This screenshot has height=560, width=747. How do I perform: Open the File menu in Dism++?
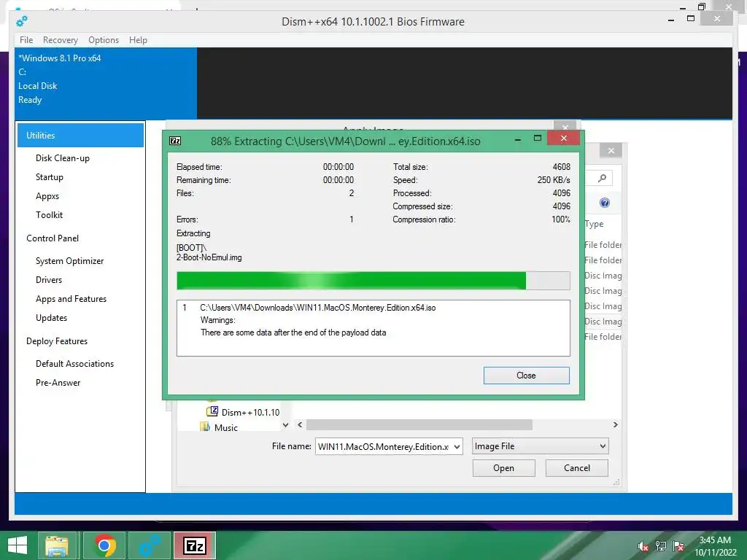tap(26, 40)
